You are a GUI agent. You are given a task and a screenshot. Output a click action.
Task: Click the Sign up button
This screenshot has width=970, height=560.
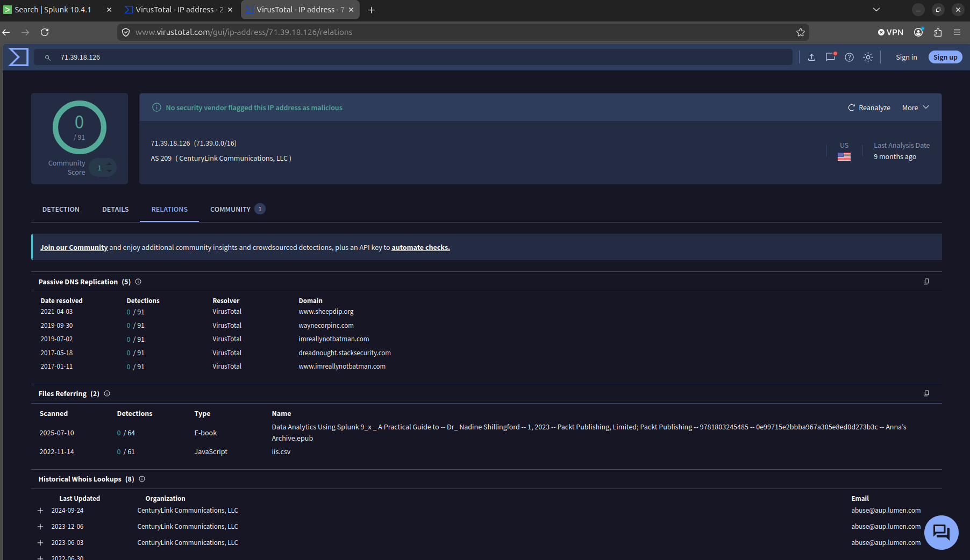click(945, 57)
